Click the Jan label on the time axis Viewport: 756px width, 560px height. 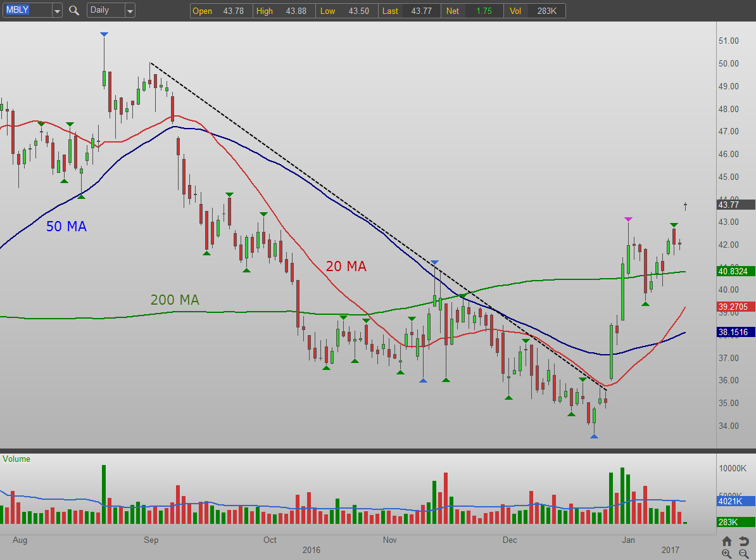pyautogui.click(x=628, y=540)
